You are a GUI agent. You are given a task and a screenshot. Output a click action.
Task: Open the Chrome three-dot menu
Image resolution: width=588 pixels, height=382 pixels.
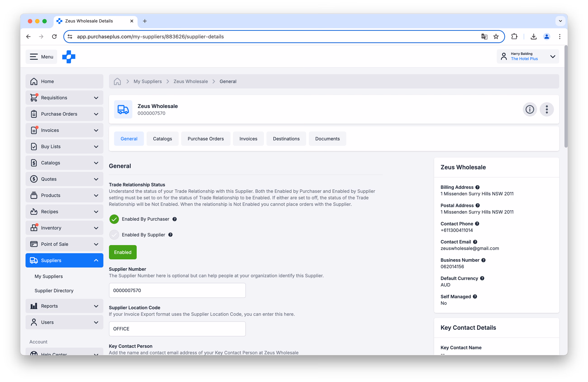point(560,37)
